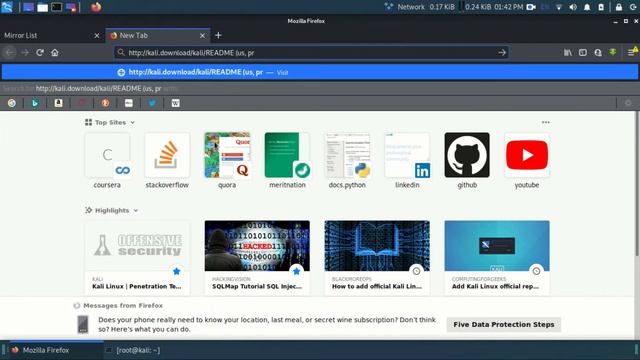This screenshot has width=640, height=360.
Task: Close the Mirror List tab
Action: [x=97, y=36]
